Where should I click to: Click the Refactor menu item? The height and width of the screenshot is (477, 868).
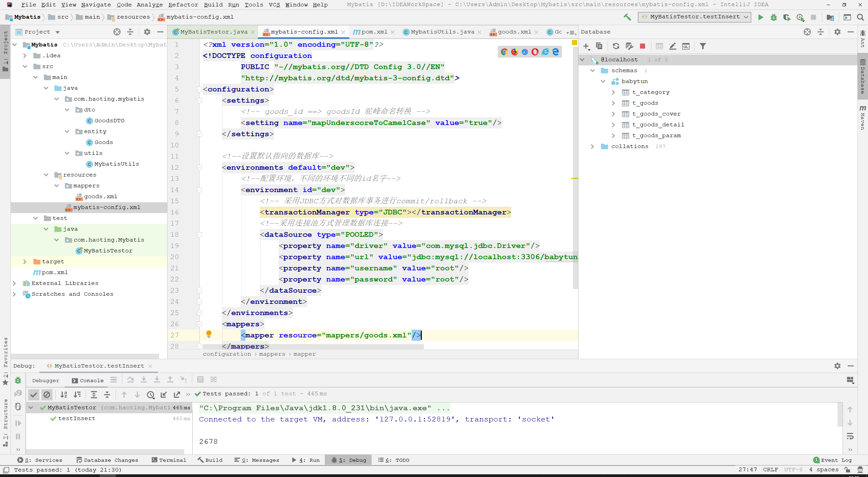[x=182, y=5]
